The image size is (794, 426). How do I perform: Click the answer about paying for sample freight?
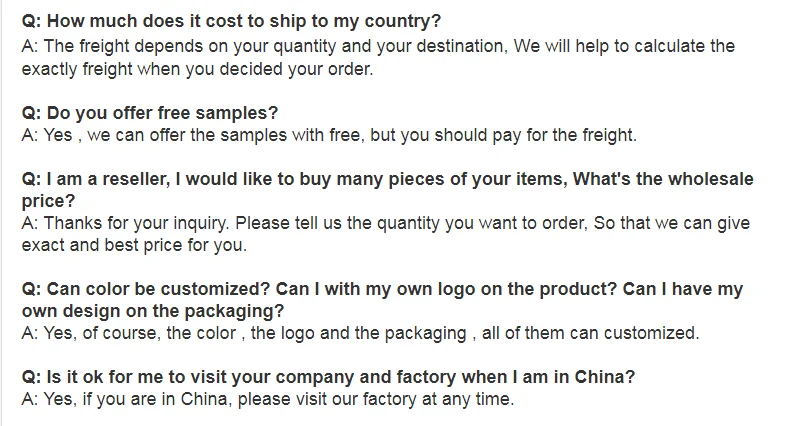click(x=328, y=136)
